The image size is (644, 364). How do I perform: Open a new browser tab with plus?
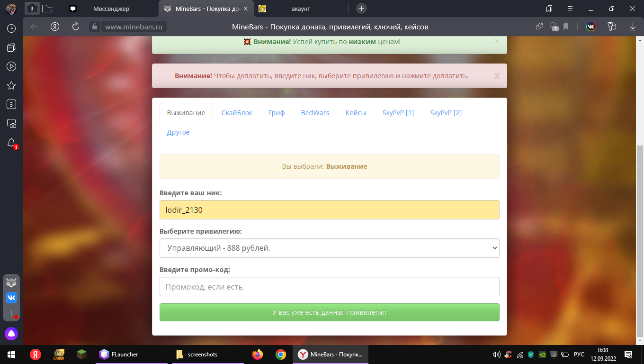[x=361, y=9]
